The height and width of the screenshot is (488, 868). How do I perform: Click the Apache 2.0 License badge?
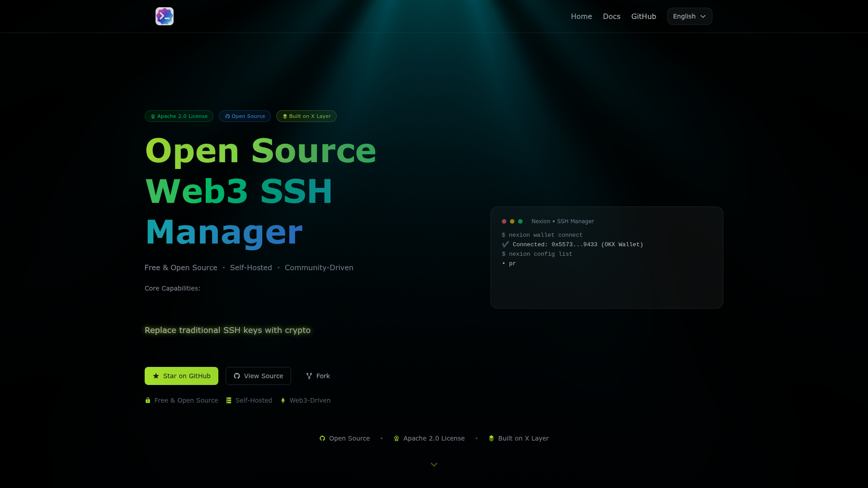coord(179,116)
